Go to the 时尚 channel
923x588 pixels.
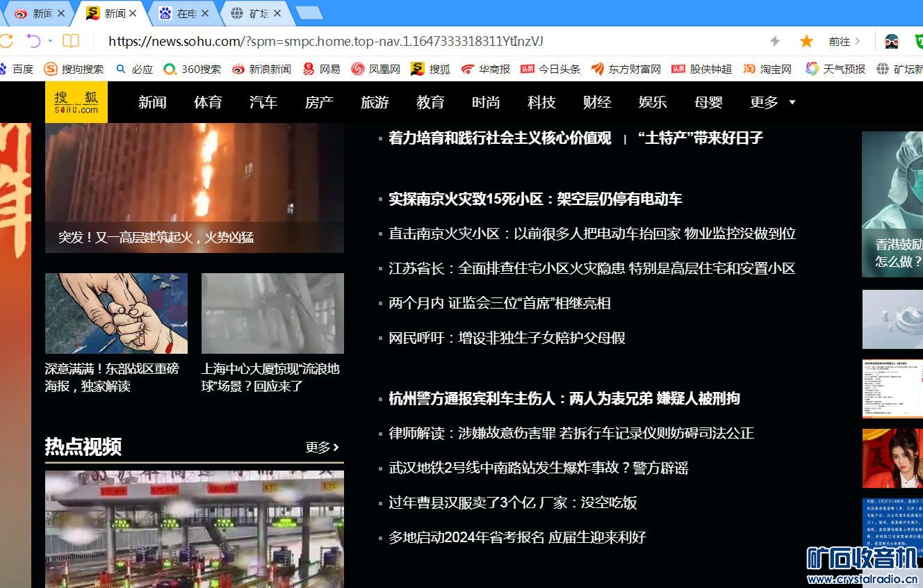click(486, 102)
